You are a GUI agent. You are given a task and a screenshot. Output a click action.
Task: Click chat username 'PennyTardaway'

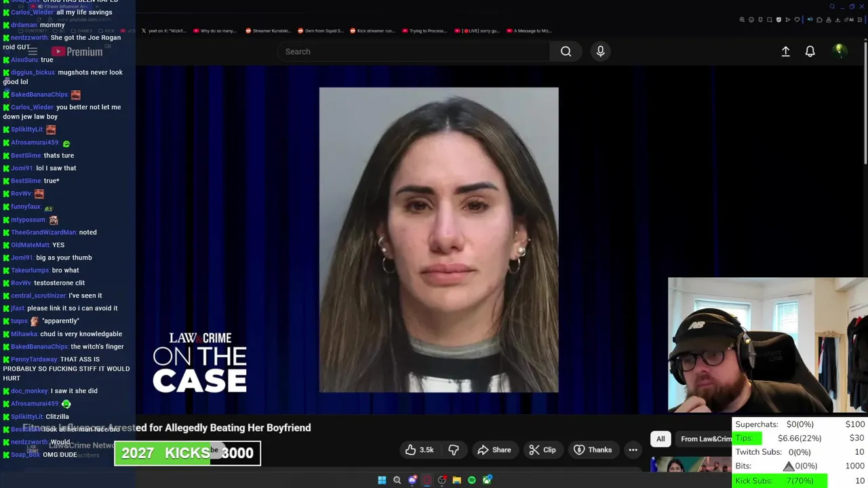[x=34, y=359]
